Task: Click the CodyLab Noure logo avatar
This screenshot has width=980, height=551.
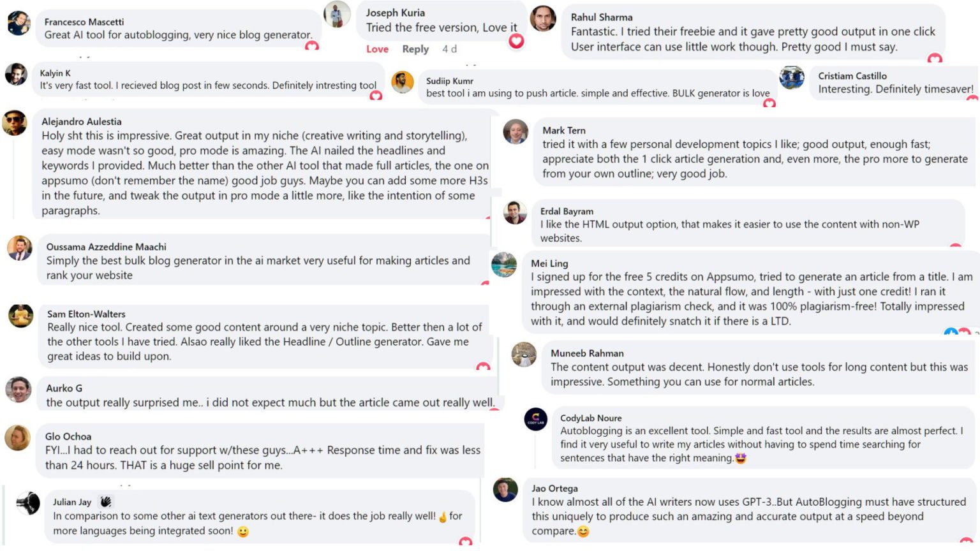Action: tap(536, 419)
